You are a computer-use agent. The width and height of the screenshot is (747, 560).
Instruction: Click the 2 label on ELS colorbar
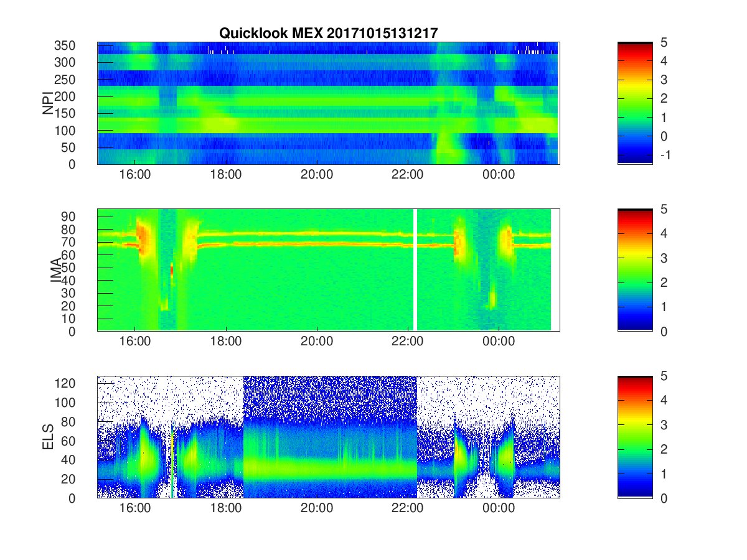tap(664, 449)
